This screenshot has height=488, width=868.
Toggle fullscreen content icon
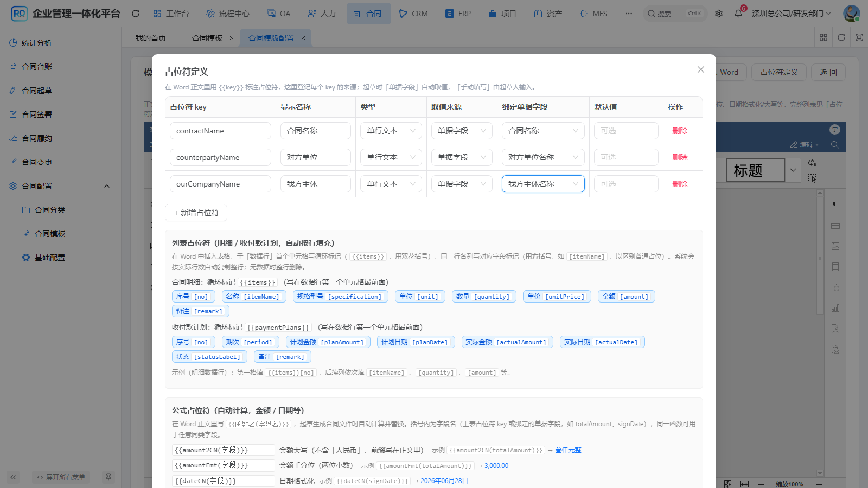(859, 37)
